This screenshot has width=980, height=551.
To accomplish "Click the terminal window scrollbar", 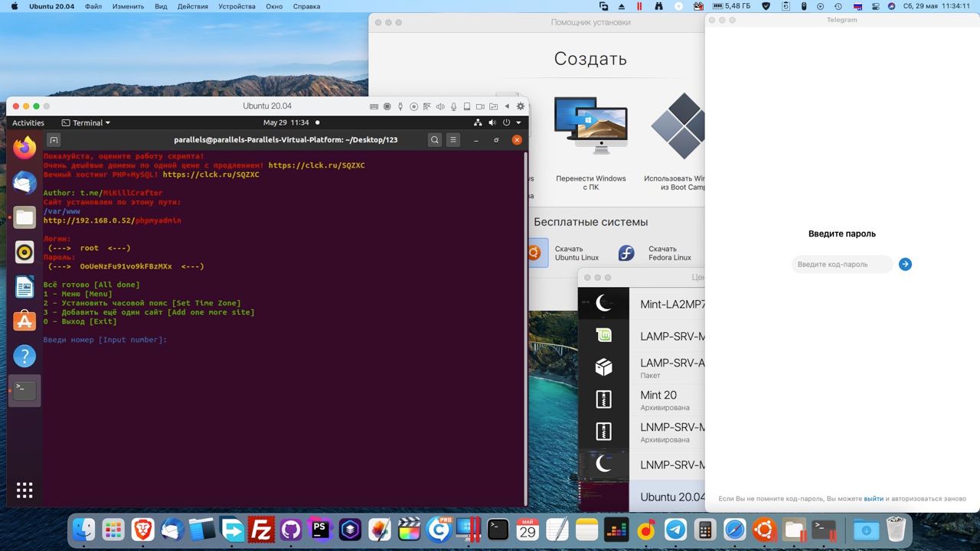I will (525, 328).
